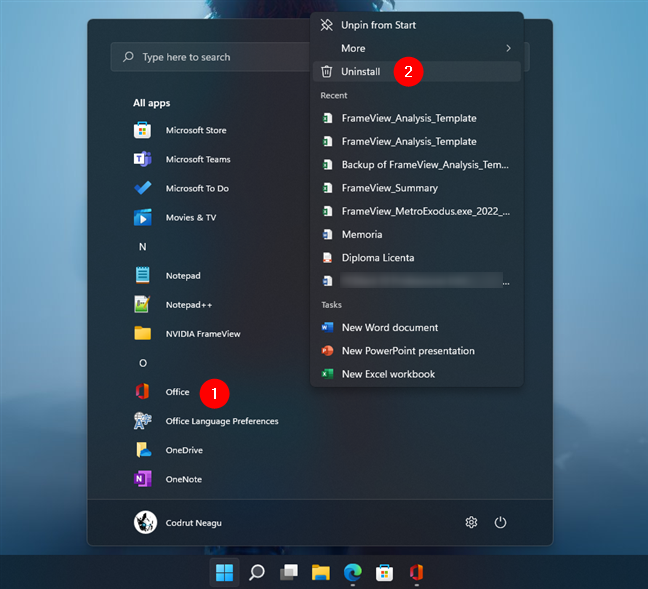
Task: Launch Microsoft Edge from the taskbar
Action: [353, 572]
